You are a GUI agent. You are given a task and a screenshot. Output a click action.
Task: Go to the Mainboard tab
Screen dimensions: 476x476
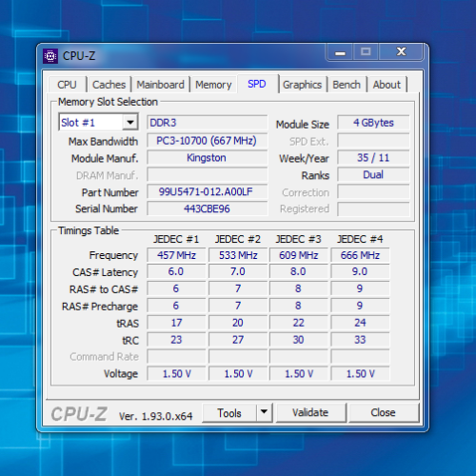point(160,85)
